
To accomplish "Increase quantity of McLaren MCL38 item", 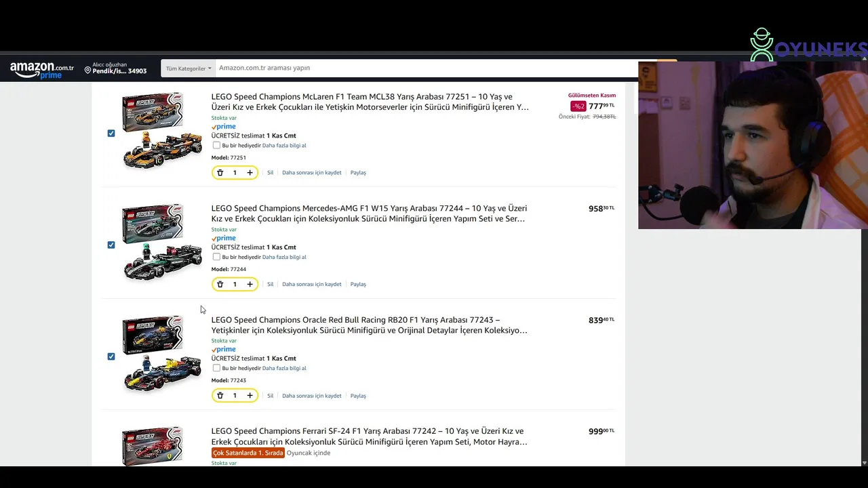I will pos(250,173).
